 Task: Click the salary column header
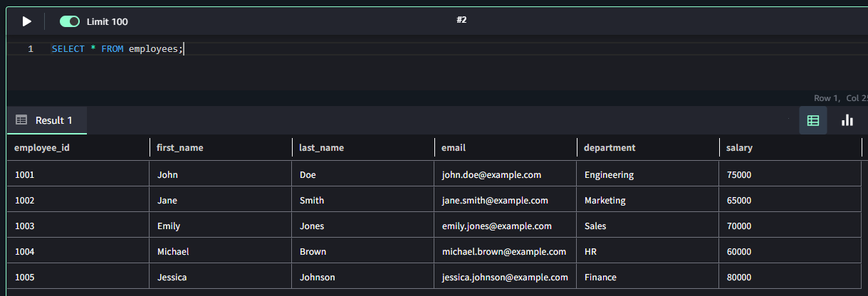tap(739, 148)
